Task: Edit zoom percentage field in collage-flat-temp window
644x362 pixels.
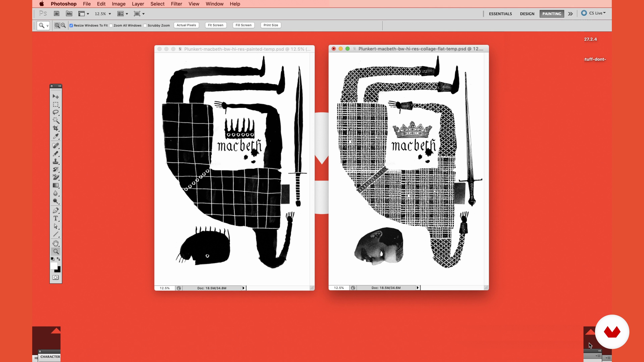Action: pos(339,288)
